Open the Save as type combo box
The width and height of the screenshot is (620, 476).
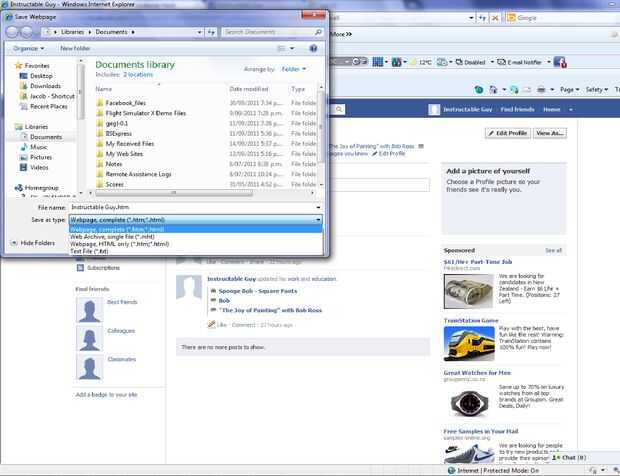(x=196, y=220)
